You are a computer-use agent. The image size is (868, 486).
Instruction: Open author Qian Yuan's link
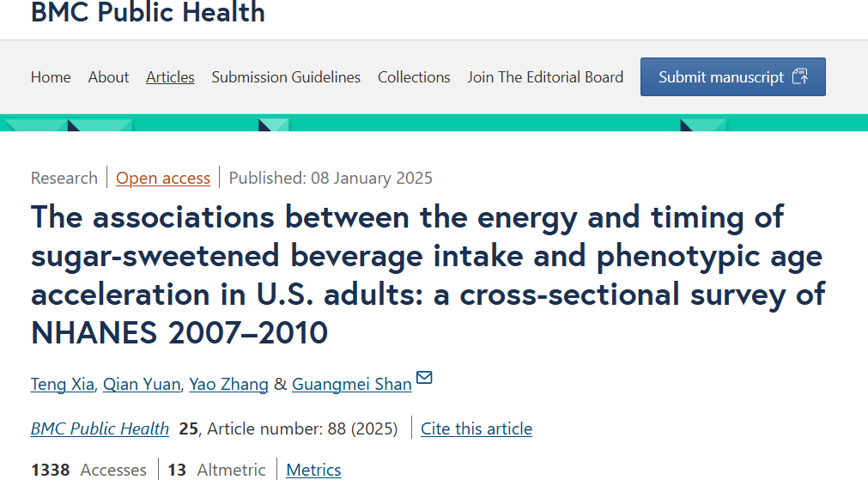[x=142, y=384]
